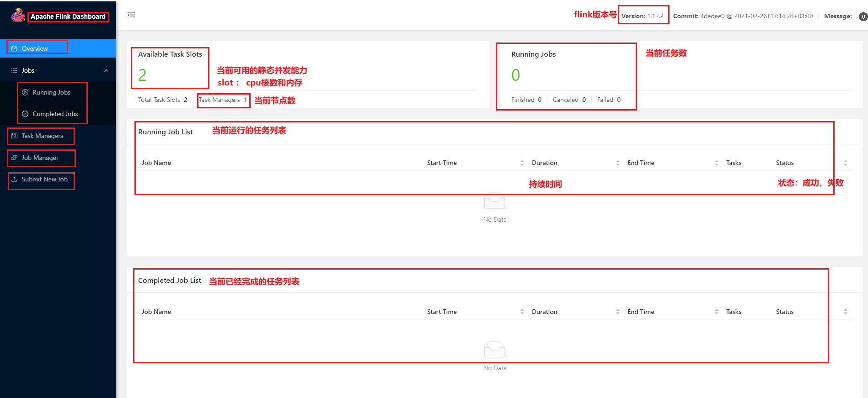This screenshot has width=868, height=398.
Task: Sort running jobs by Status
Action: 846,163
